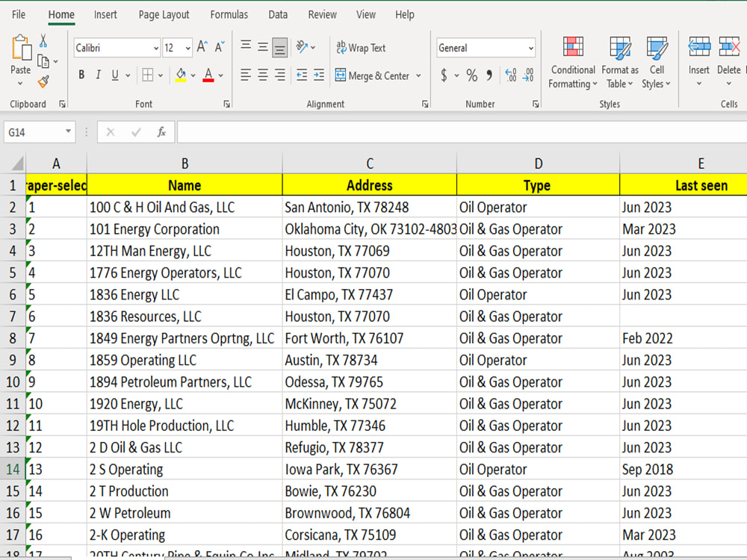The image size is (747, 560).
Task: Open Number format dialog launcher
Action: tap(536, 104)
